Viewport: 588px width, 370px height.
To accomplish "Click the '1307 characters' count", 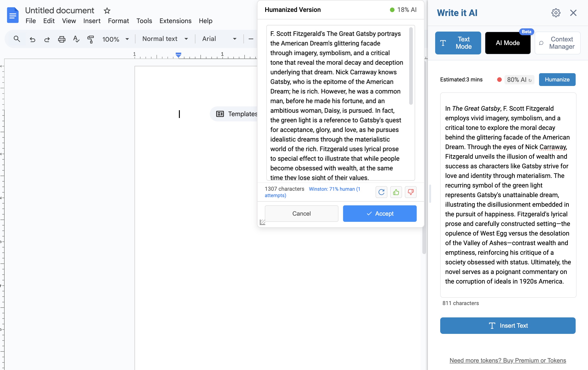I will tap(284, 189).
